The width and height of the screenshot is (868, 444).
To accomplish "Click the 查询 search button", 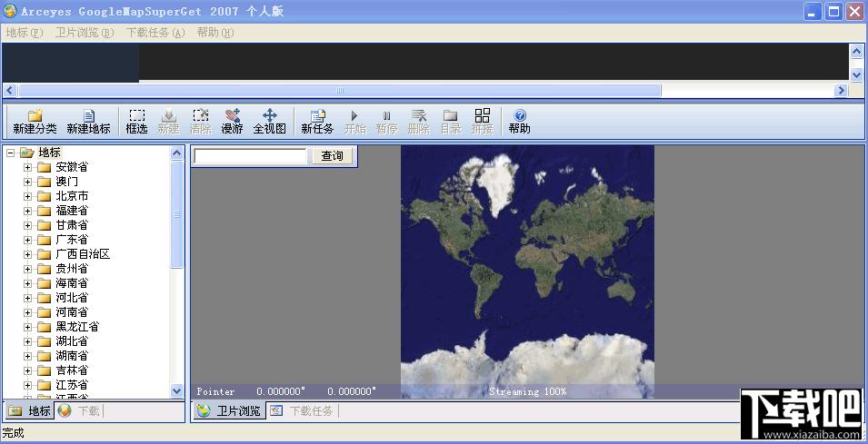I will click(332, 156).
